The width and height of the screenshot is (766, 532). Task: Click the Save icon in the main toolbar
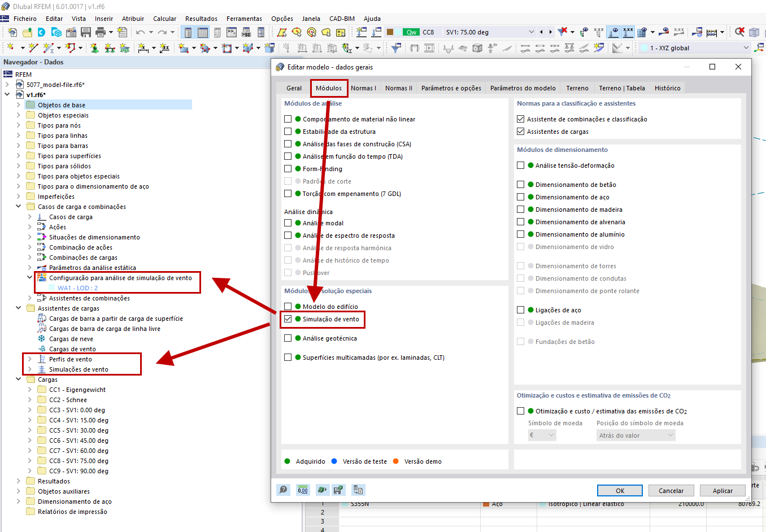tap(84, 32)
